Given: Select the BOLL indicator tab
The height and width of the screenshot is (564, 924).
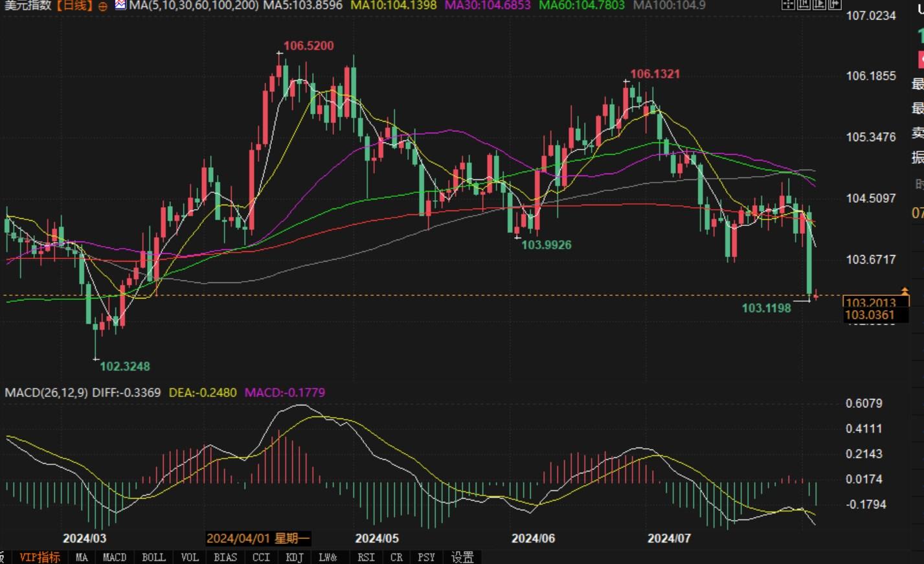Looking at the screenshot, I should point(153,557).
